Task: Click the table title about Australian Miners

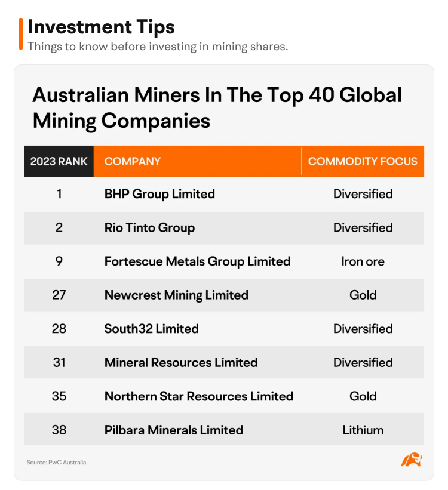Action: [217, 107]
